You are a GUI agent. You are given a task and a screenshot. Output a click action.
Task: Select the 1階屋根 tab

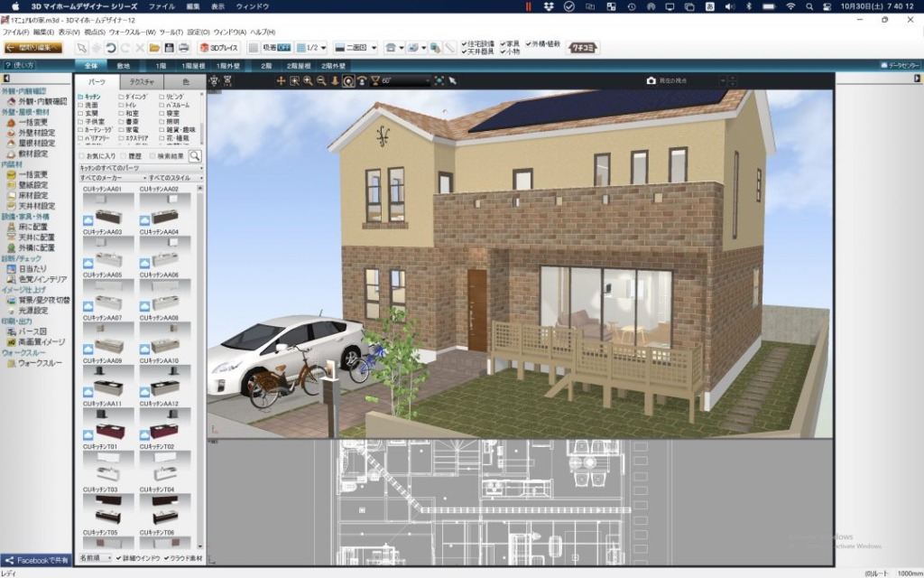[x=193, y=66]
